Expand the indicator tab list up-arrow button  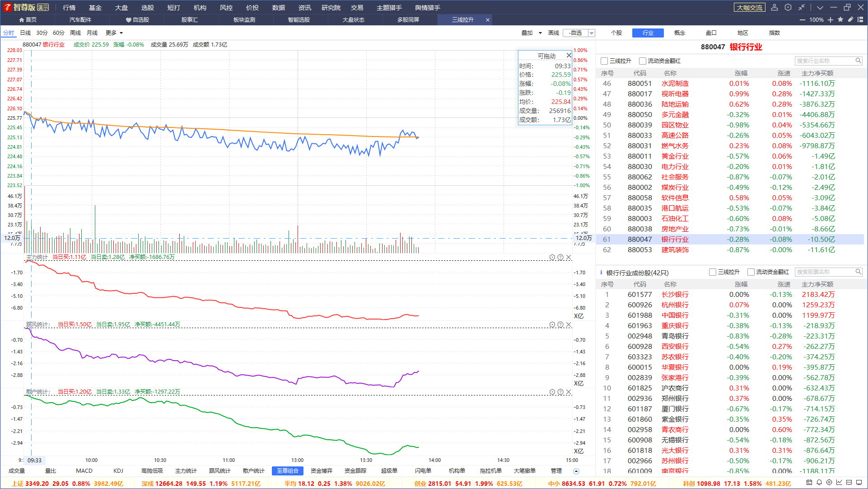tap(576, 471)
